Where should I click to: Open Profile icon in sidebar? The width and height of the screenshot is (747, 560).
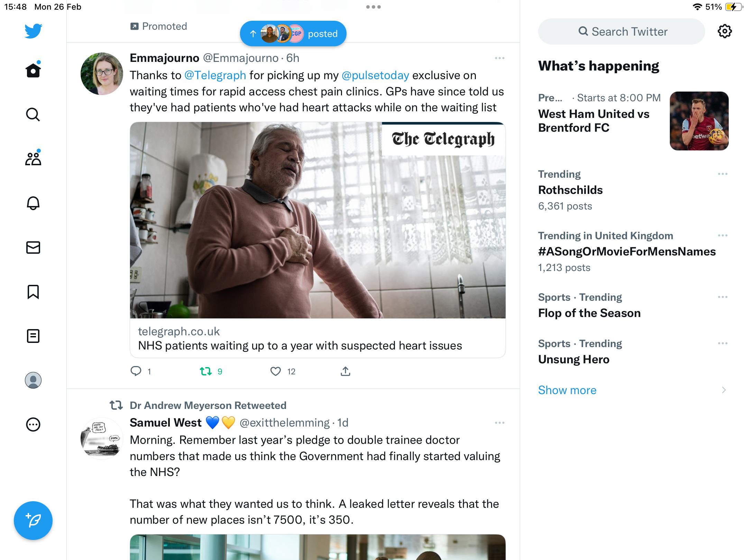33,380
